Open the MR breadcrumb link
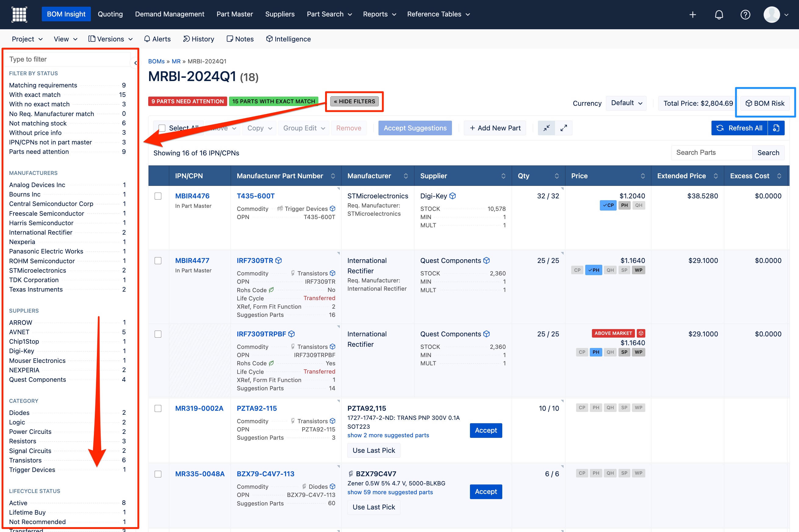 point(176,62)
